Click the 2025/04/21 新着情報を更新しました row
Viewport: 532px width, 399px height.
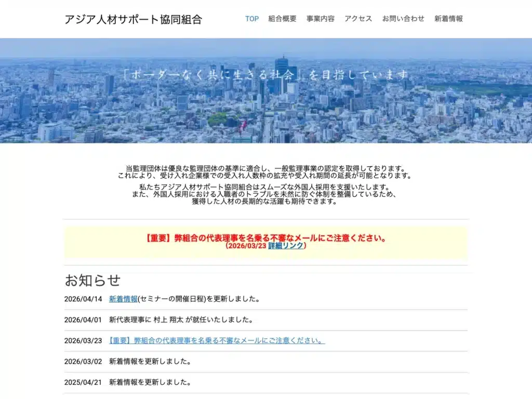click(266, 382)
